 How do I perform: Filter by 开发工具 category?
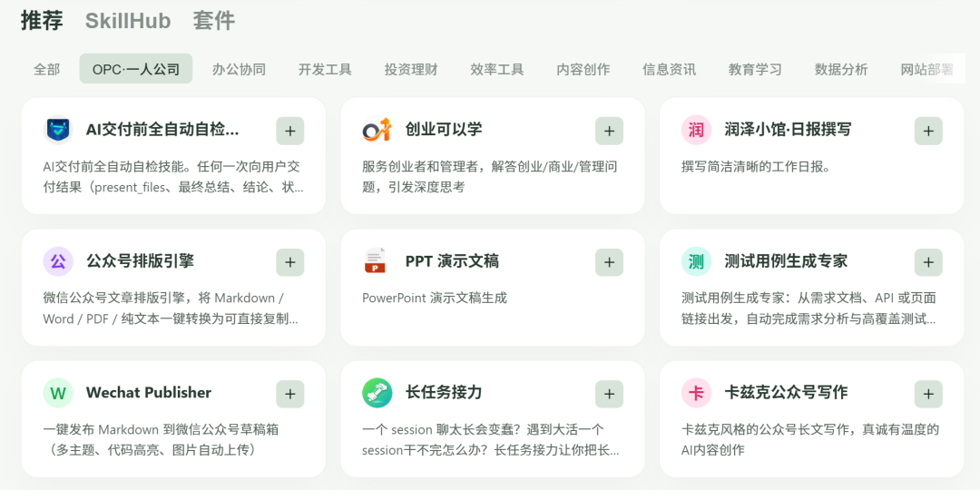pyautogui.click(x=325, y=69)
